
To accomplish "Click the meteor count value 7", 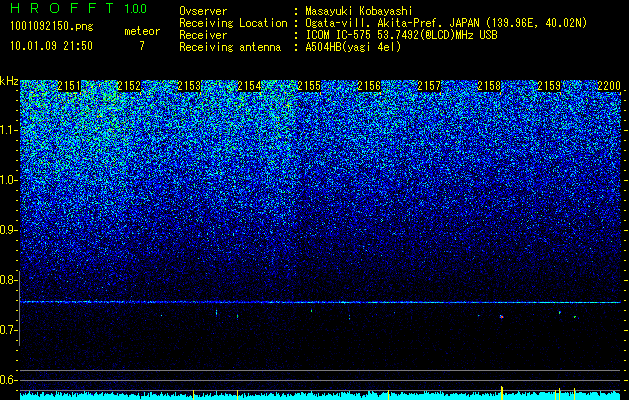I will pos(142,46).
